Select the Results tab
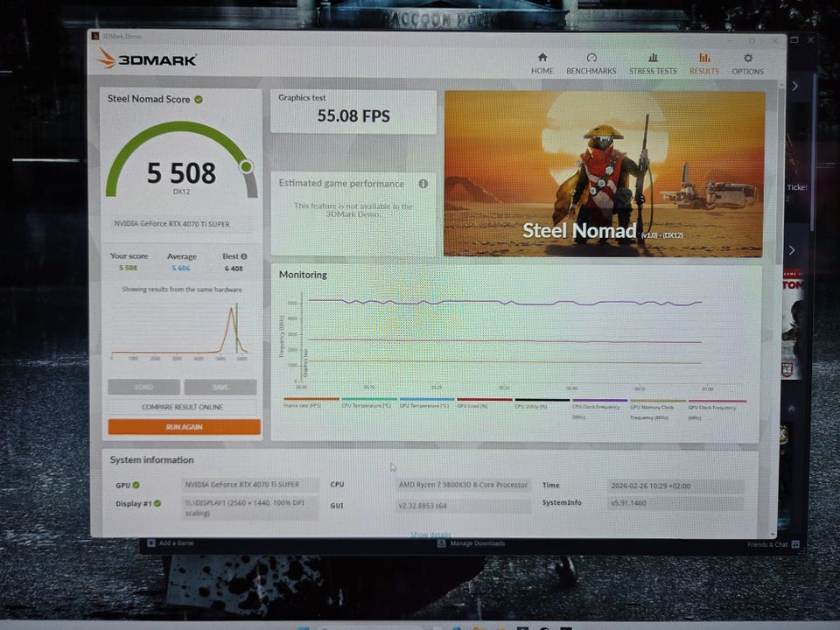The image size is (840, 630). click(x=703, y=64)
